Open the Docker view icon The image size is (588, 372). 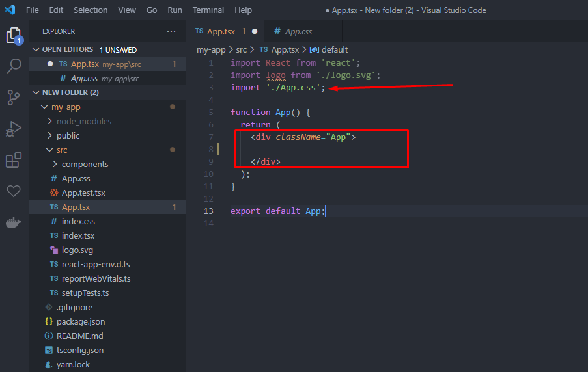14,222
